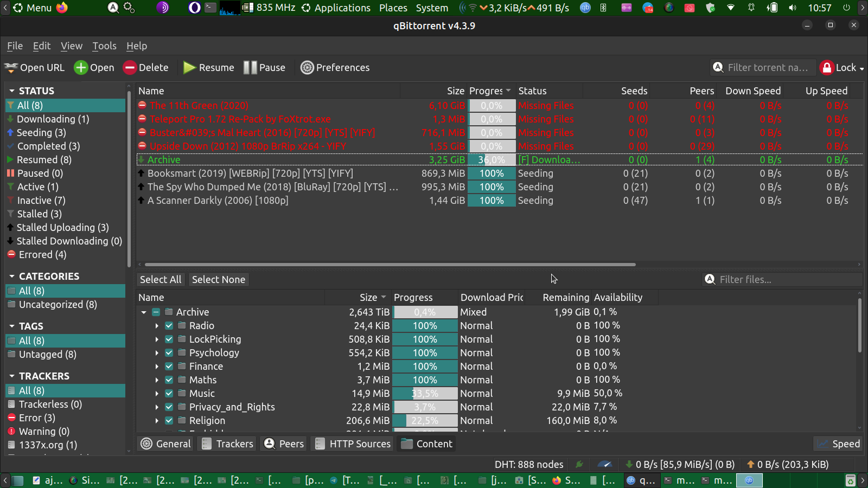Click the Open URL toolbar icon

coord(11,68)
